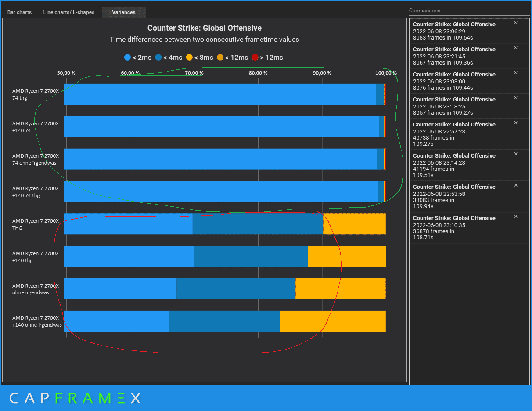532x411 pixels.
Task: Remove the 22:53:58 comparison entry
Action: click(516, 185)
